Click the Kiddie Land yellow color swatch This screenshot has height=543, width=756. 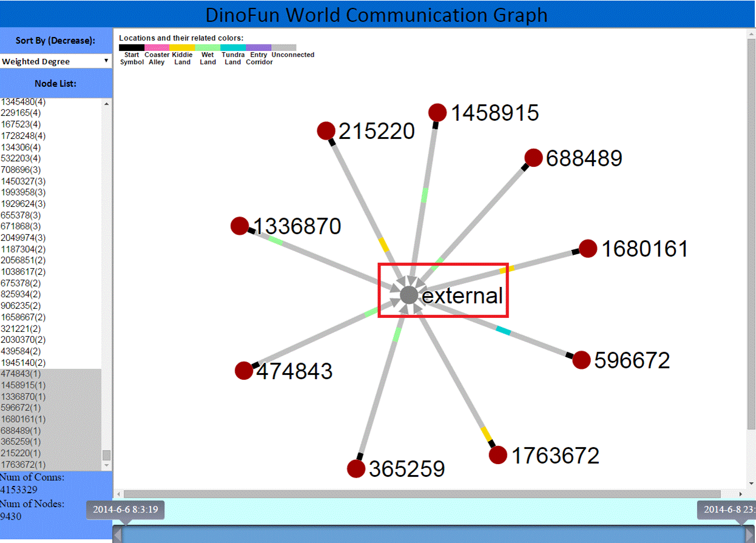click(x=182, y=47)
